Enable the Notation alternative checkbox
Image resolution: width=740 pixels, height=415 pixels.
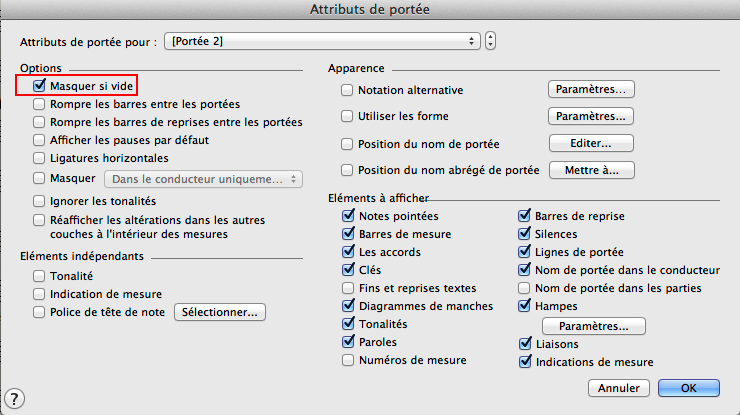(348, 90)
